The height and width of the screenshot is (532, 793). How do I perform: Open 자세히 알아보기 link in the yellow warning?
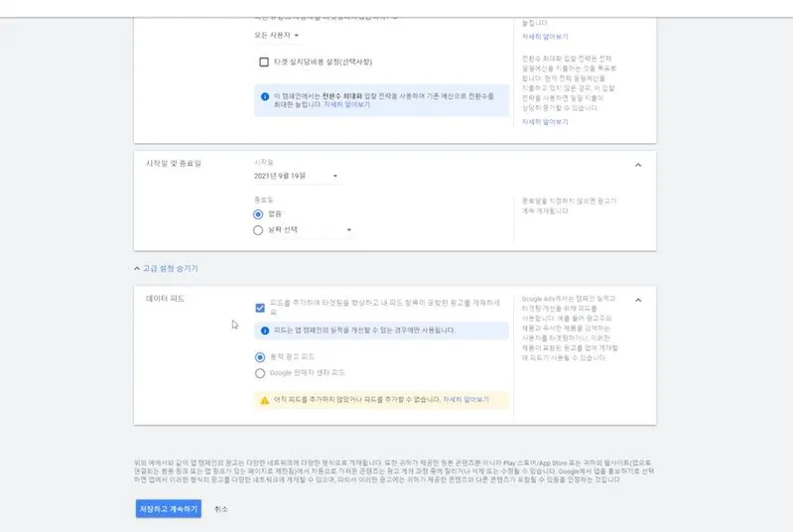click(465, 400)
